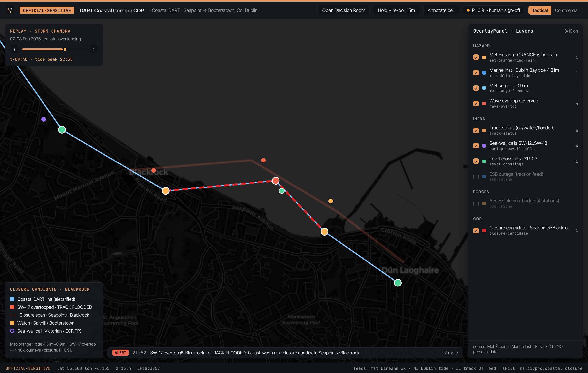Click skill ns.civpro.coastal_closure status text
Screen dimensions: 588x373
(x=542, y=368)
